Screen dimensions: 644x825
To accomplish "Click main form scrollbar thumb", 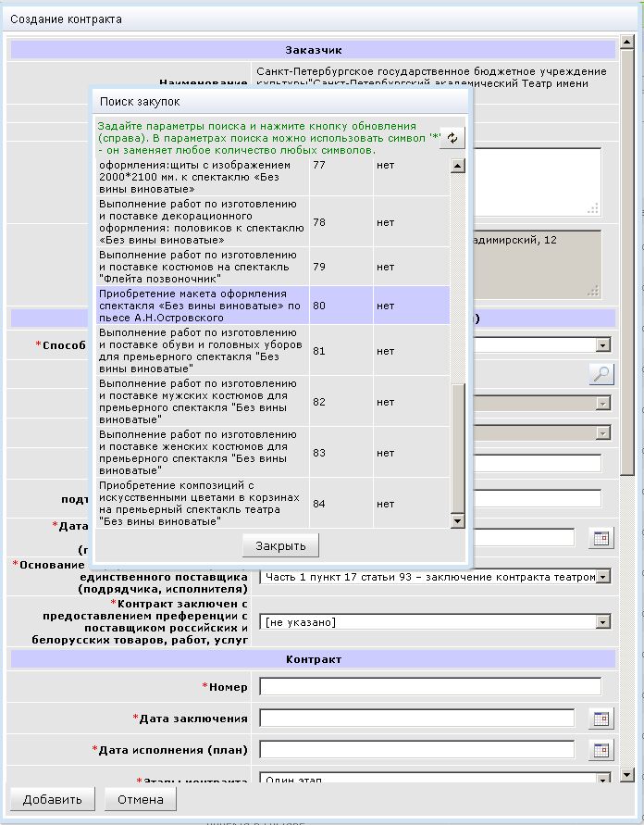I will coord(626,262).
